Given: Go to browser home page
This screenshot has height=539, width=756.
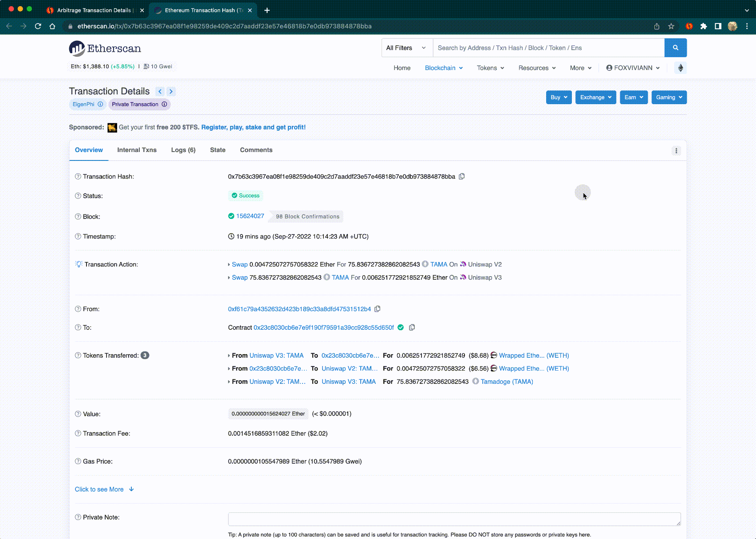Looking at the screenshot, I should (52, 26).
